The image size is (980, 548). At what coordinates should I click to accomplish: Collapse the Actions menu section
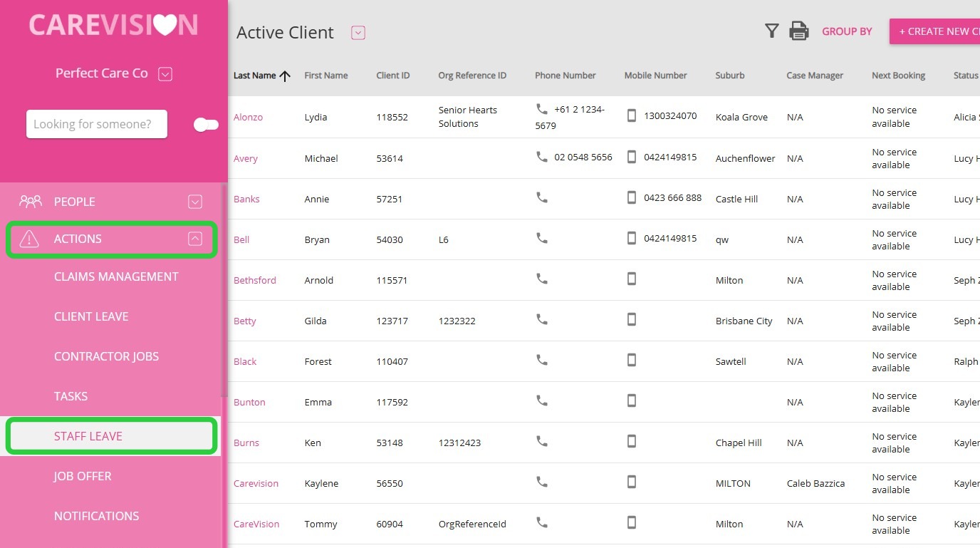coord(194,239)
